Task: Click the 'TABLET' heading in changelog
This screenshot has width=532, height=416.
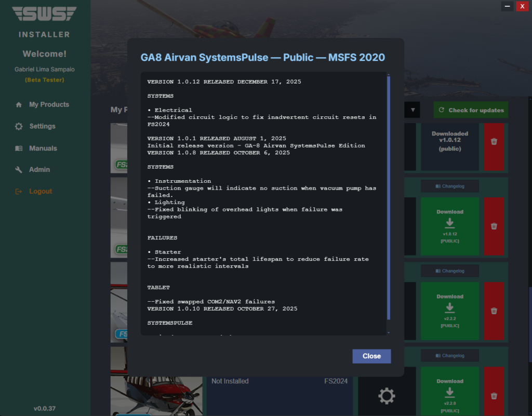Action: (158, 288)
